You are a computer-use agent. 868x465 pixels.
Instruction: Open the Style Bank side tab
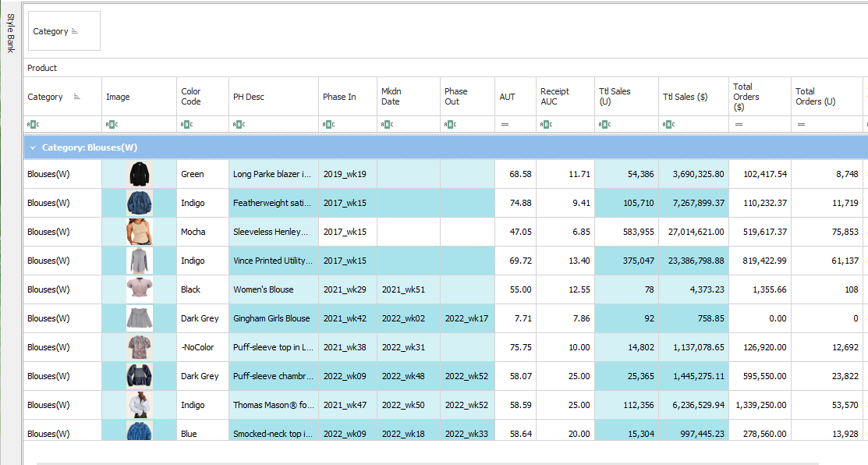[11, 33]
